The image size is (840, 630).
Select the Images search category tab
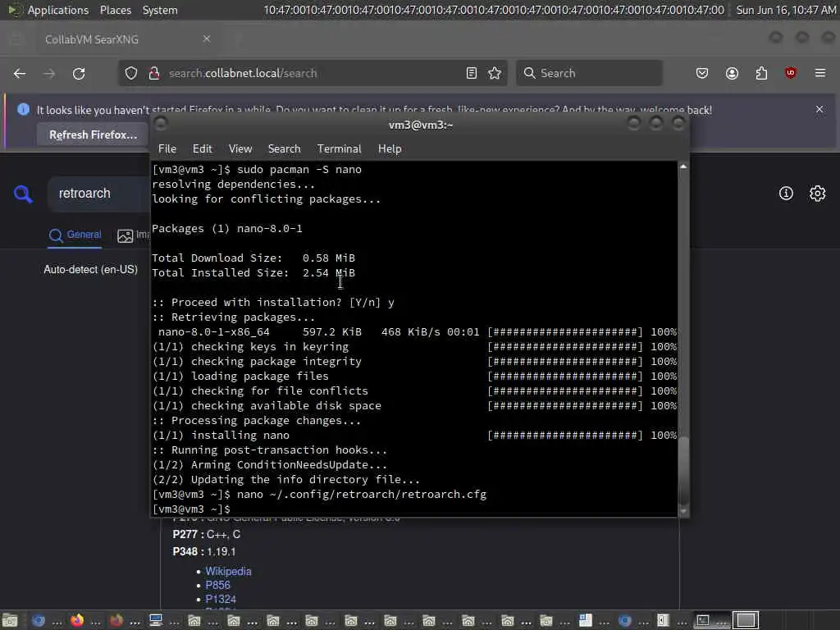tap(134, 235)
